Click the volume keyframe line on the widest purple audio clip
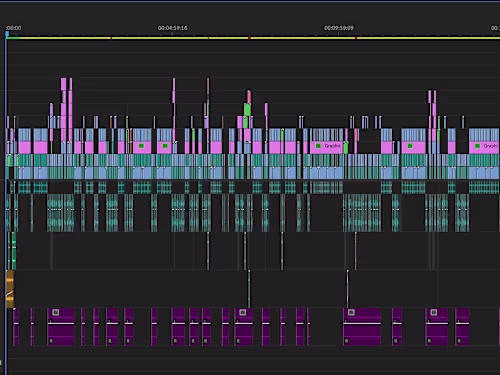This screenshot has width=500, height=375. pos(362,323)
